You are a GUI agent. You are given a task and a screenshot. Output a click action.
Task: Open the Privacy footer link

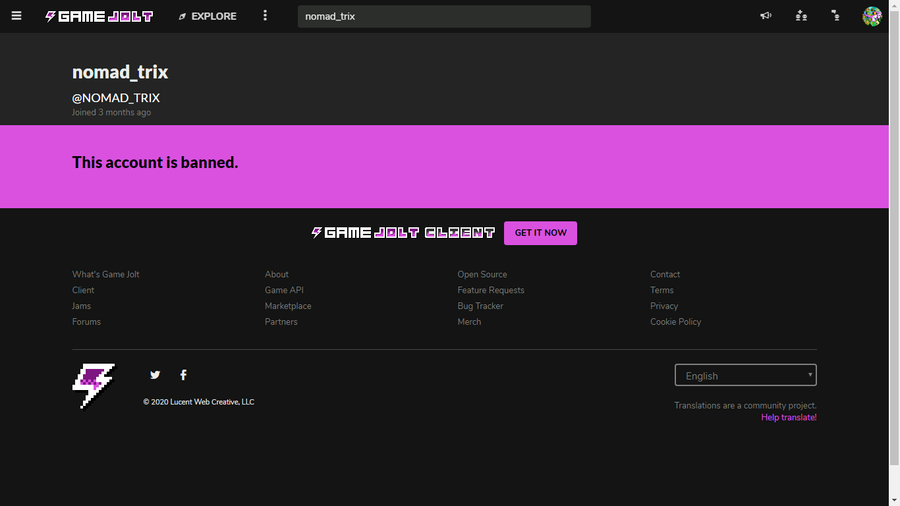[x=664, y=306]
